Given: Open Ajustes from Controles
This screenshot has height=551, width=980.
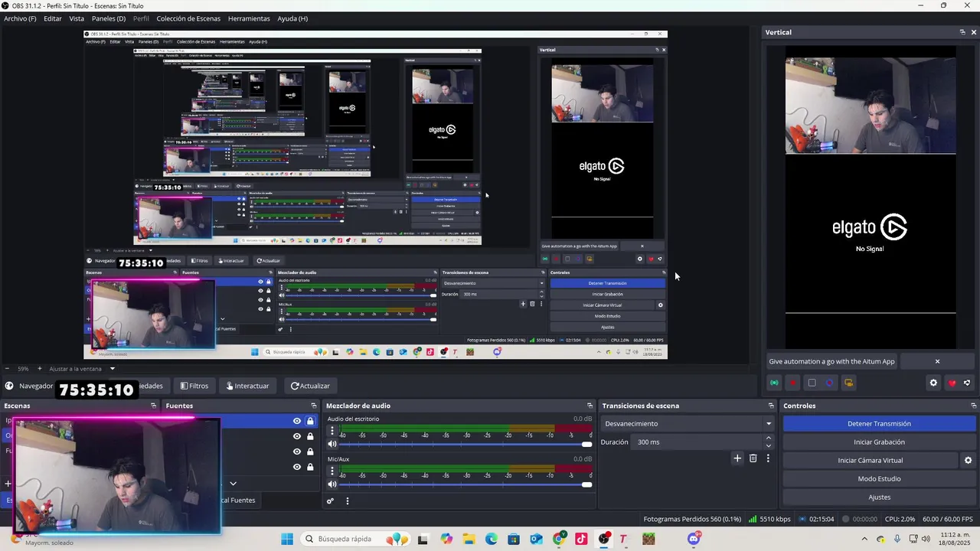Looking at the screenshot, I should [879, 497].
